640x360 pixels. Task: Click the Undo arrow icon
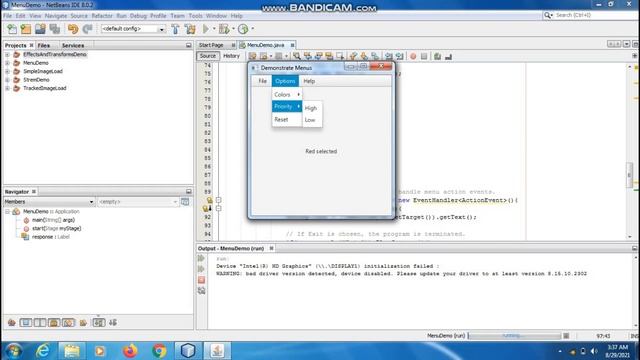(73, 29)
